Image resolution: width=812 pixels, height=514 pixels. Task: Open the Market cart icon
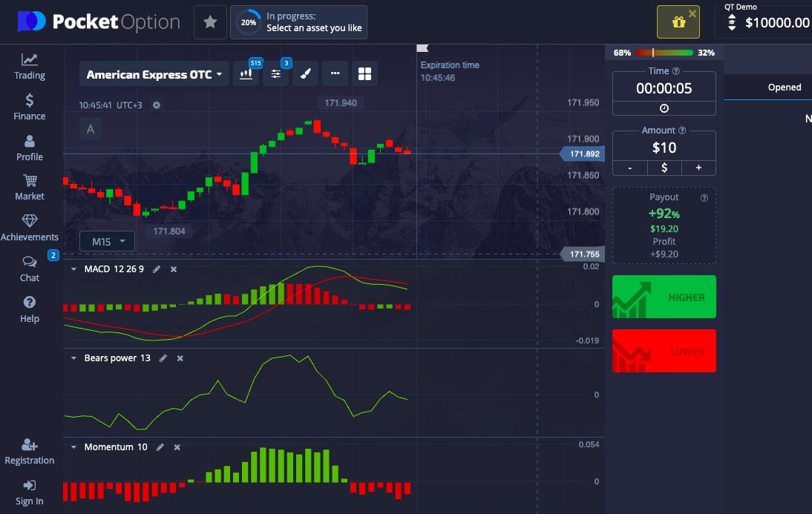point(30,181)
